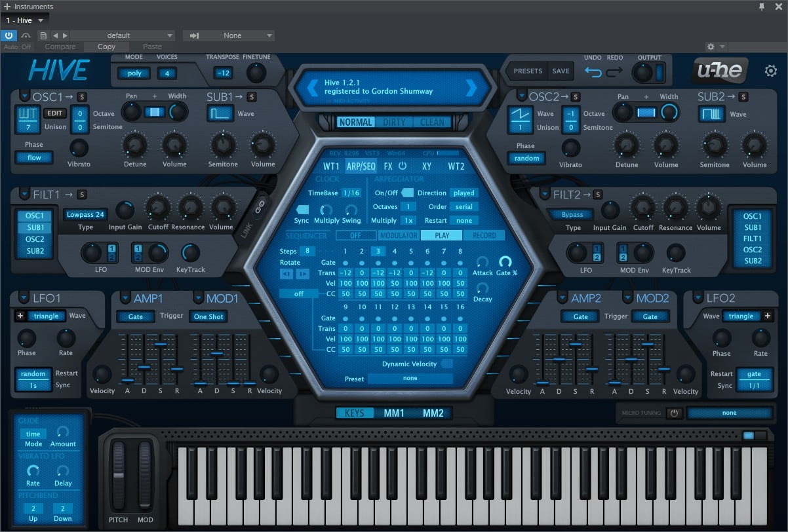Toggle the Micro Tuning power button

pos(673,413)
